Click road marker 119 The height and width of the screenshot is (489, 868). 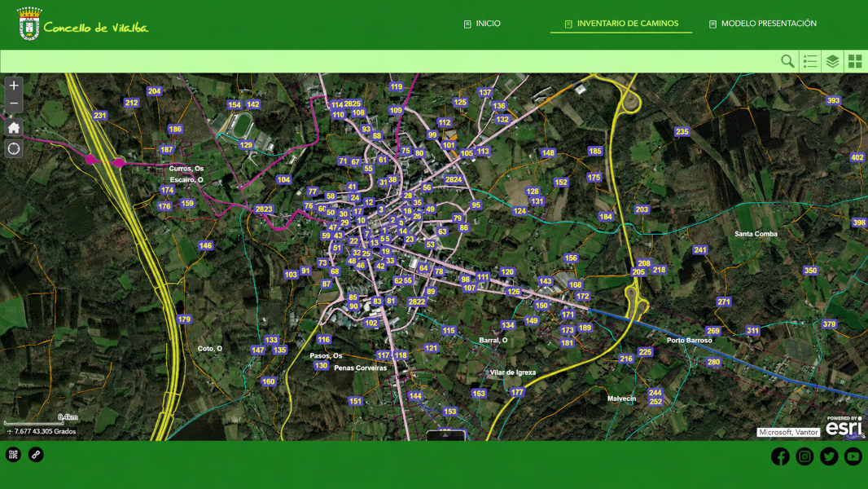click(x=397, y=86)
